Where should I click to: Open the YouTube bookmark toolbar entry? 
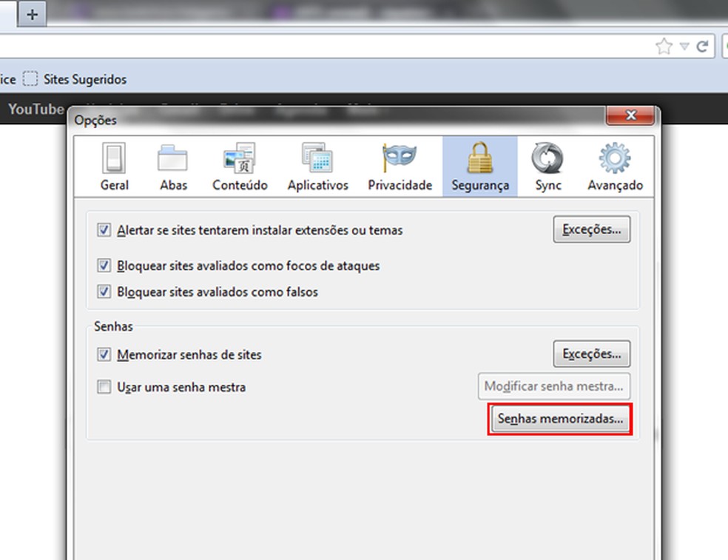point(36,109)
